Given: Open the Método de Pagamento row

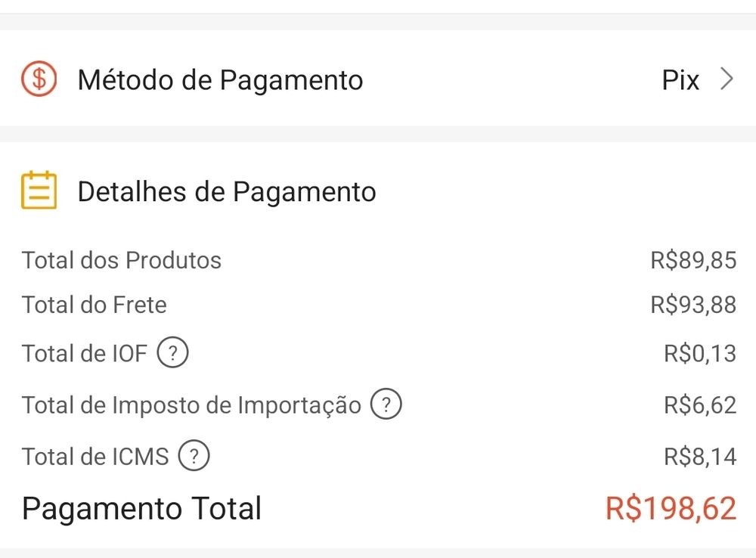Looking at the screenshot, I should pos(220,79).
